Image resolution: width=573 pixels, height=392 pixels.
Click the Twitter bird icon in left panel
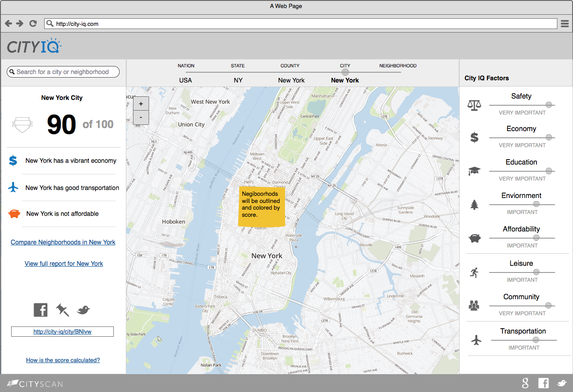click(83, 309)
